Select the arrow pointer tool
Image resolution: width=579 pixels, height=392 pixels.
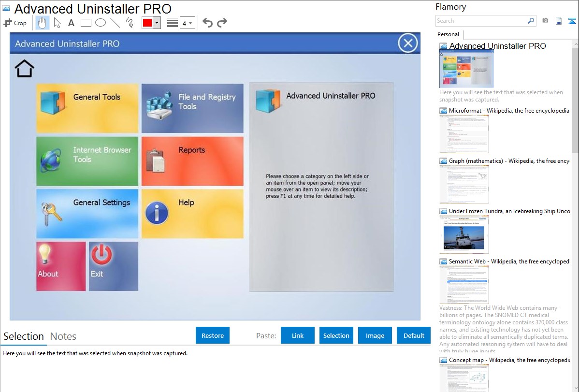57,23
